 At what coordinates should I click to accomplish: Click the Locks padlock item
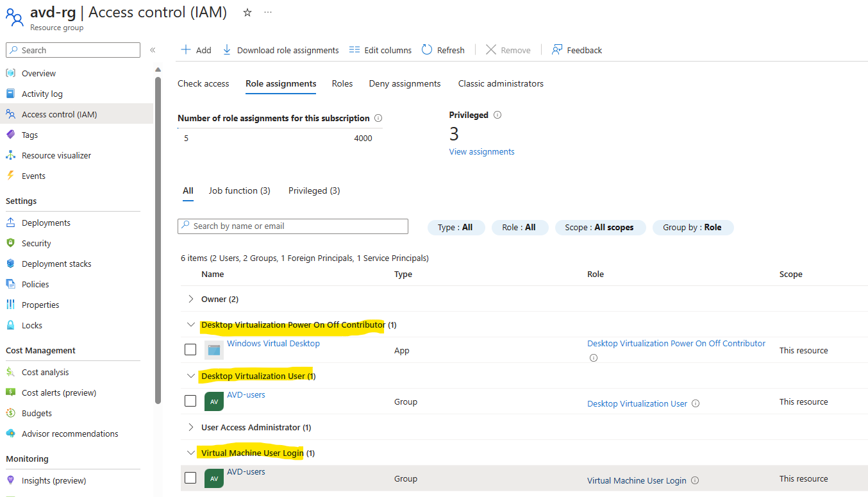point(32,325)
